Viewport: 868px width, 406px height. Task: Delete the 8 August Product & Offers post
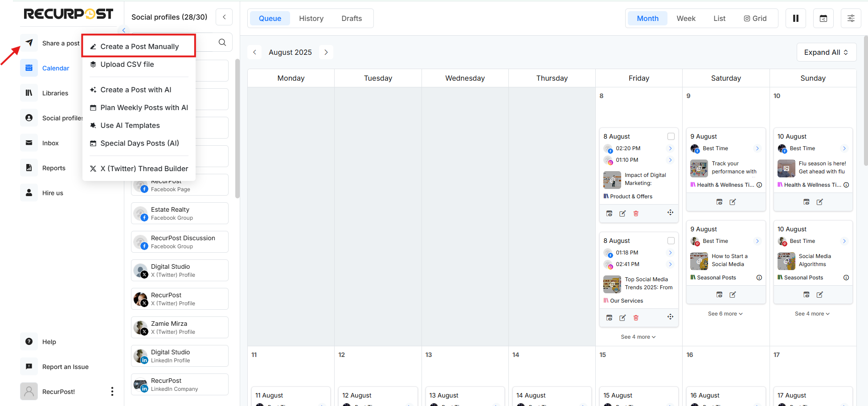pyautogui.click(x=636, y=213)
